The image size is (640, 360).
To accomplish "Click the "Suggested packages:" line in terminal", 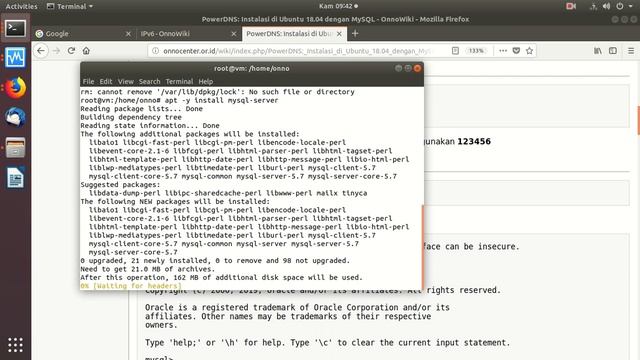I will click(x=120, y=184).
